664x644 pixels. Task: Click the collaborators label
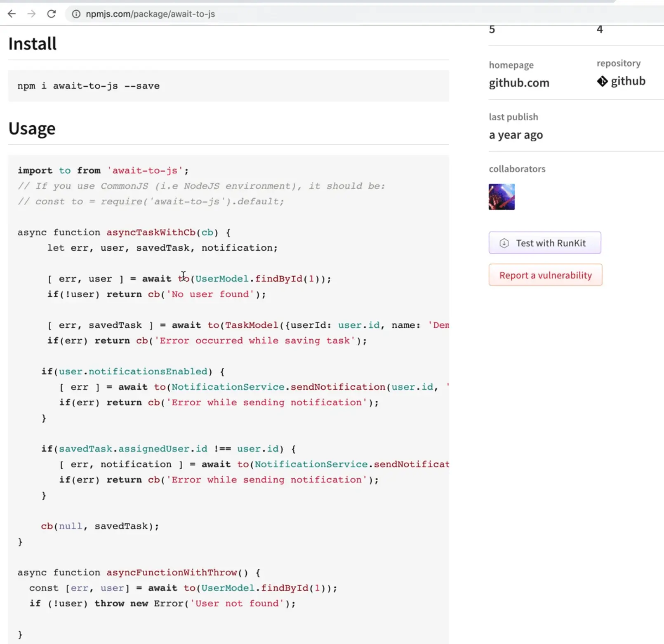[x=517, y=169]
